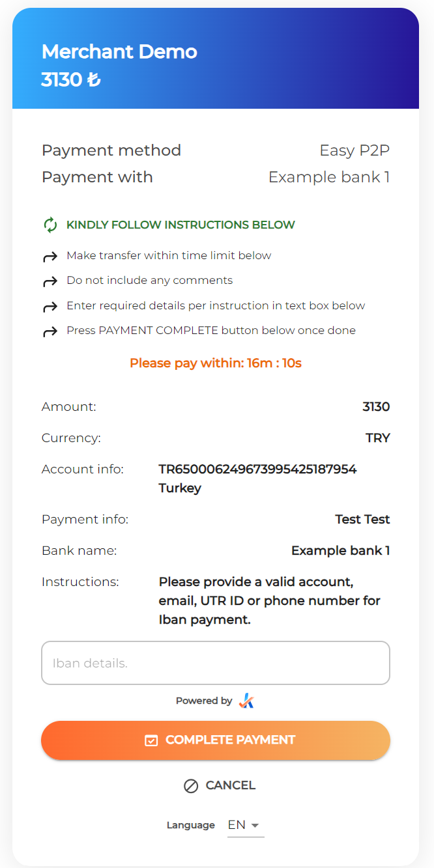Screen dimensions: 434x868
Task: Click the green refresh instructions icon
Action: 50,225
